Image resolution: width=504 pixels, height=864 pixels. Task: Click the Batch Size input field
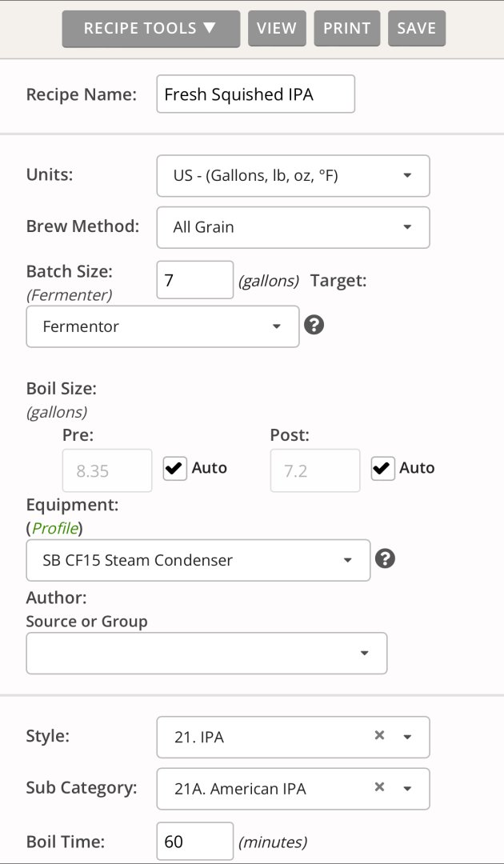194,280
